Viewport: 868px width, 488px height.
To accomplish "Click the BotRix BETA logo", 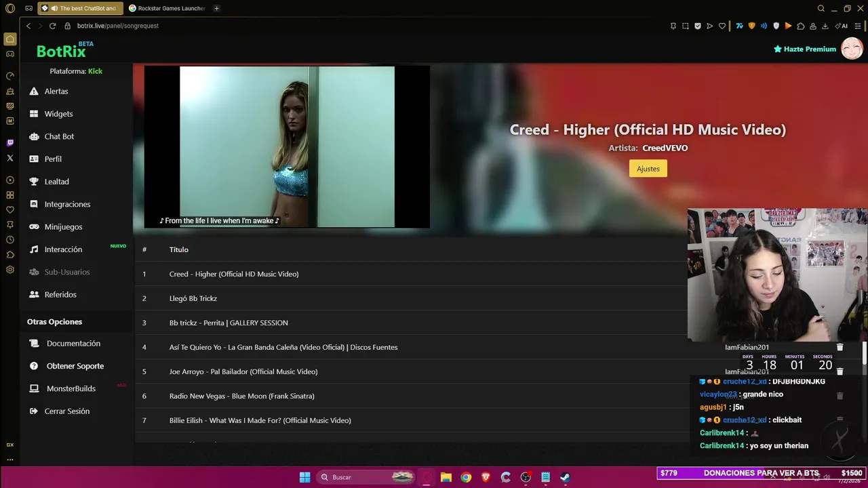I will click(x=65, y=49).
